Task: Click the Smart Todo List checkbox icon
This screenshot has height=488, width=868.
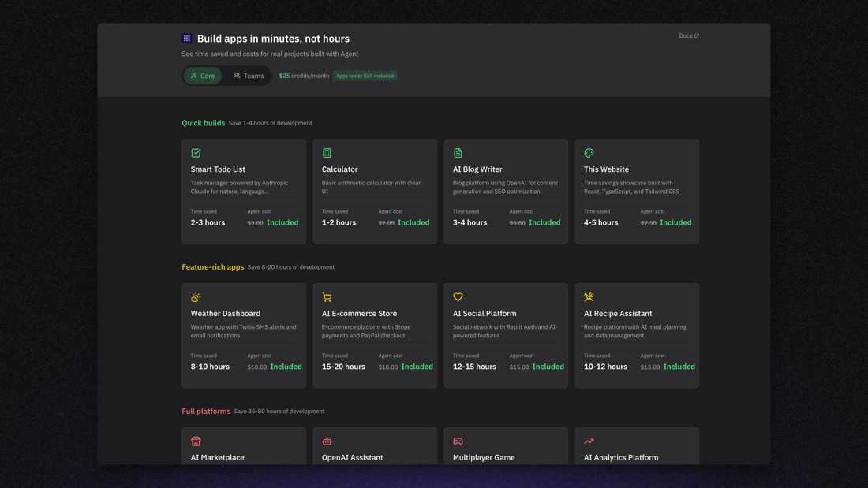Action: click(x=196, y=153)
